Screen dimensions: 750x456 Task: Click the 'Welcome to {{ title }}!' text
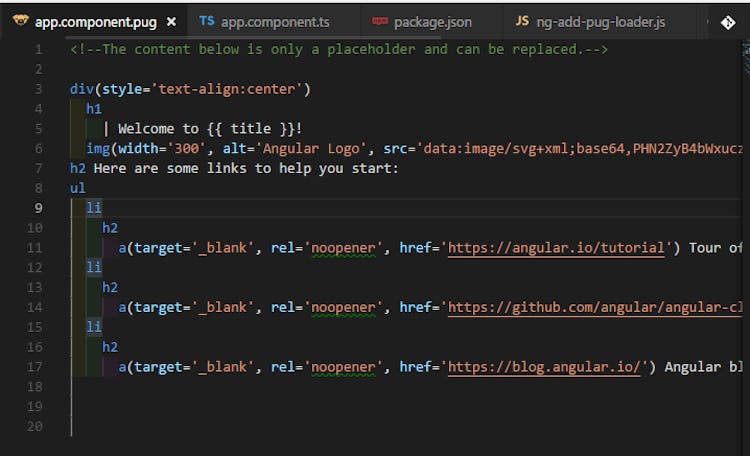(x=210, y=128)
